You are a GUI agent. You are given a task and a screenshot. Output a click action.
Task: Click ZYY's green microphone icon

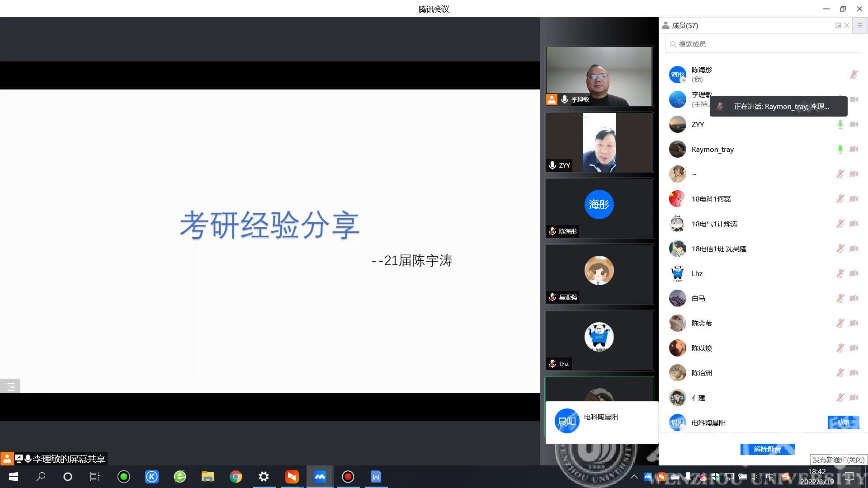pyautogui.click(x=840, y=124)
